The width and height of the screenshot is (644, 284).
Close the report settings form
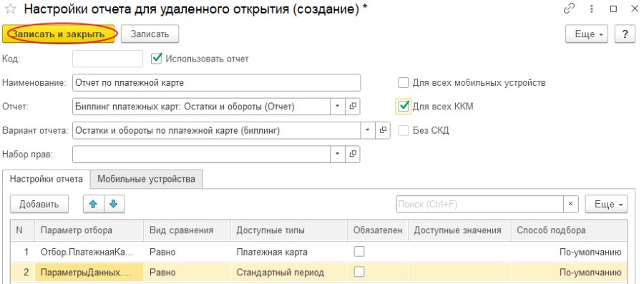tap(634, 9)
